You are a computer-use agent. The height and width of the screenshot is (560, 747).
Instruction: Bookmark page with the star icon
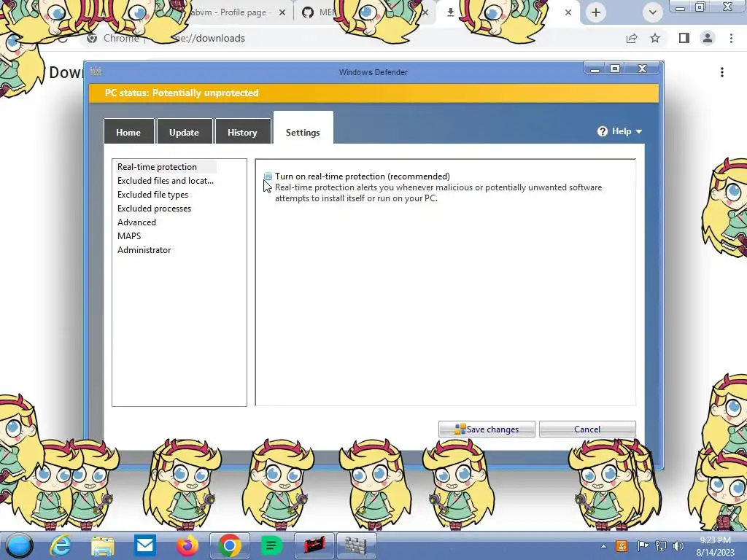pos(655,38)
